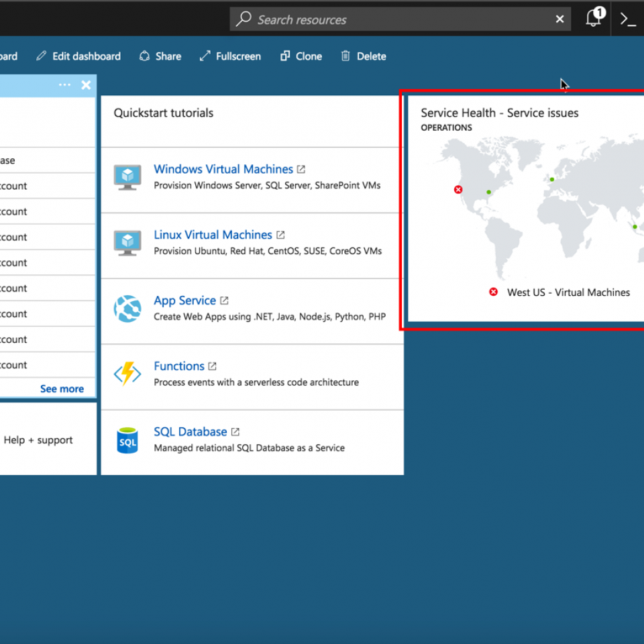Click Quickstart tutorials heading
The image size is (644, 644).
click(x=164, y=113)
